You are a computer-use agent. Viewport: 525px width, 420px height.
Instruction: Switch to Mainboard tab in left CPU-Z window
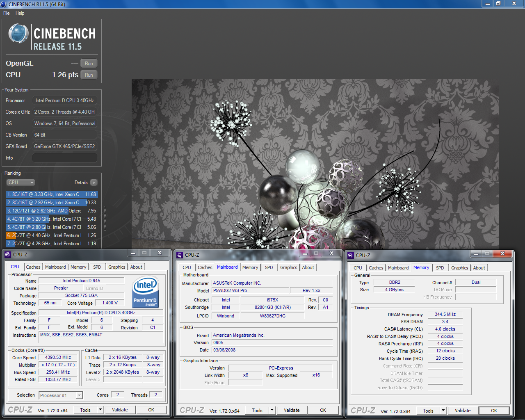click(55, 267)
